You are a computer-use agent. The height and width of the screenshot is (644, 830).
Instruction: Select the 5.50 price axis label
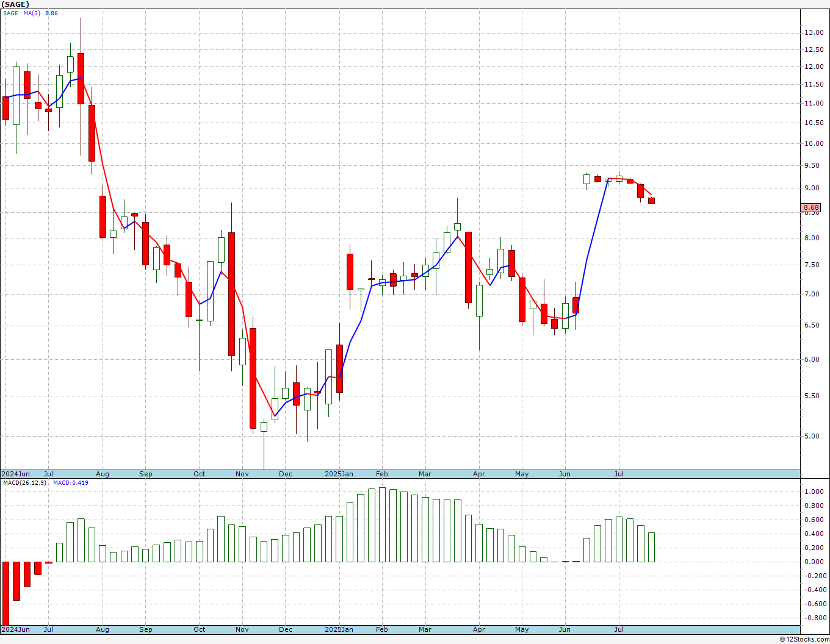click(812, 396)
